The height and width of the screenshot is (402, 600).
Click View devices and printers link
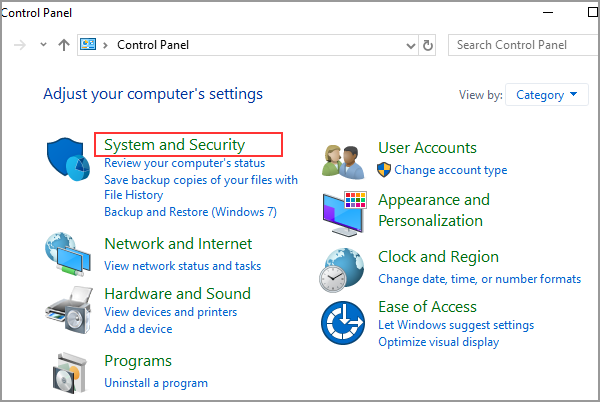tap(171, 312)
